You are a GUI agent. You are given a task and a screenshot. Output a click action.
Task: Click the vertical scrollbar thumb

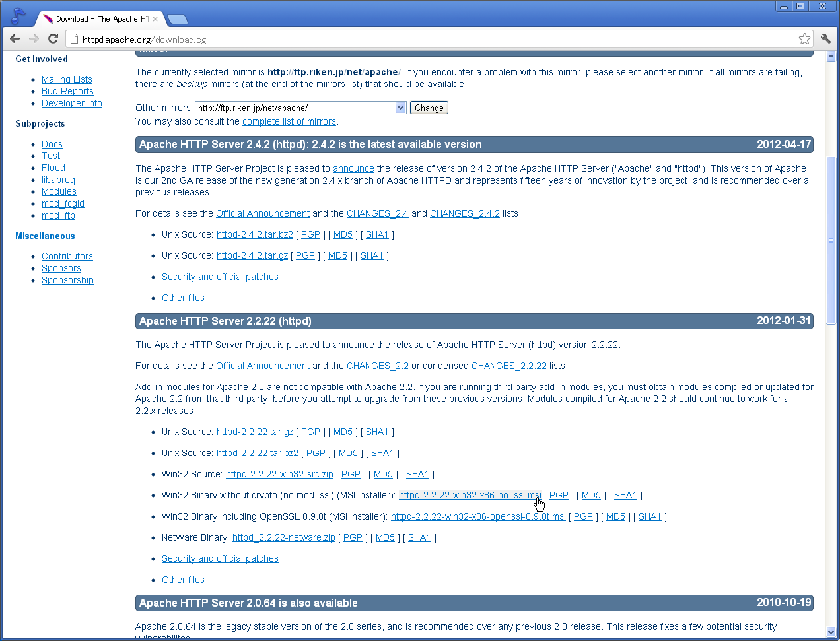831,240
